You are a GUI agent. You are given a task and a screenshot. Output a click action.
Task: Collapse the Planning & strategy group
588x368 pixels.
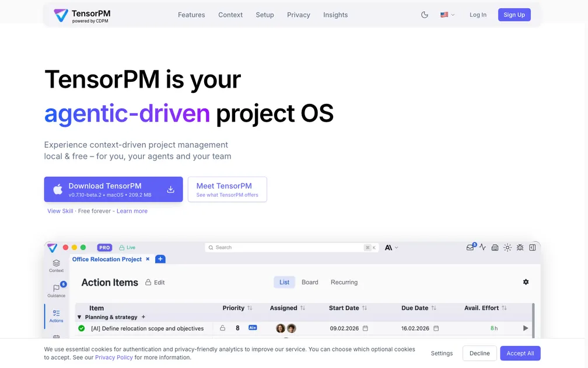(79, 317)
